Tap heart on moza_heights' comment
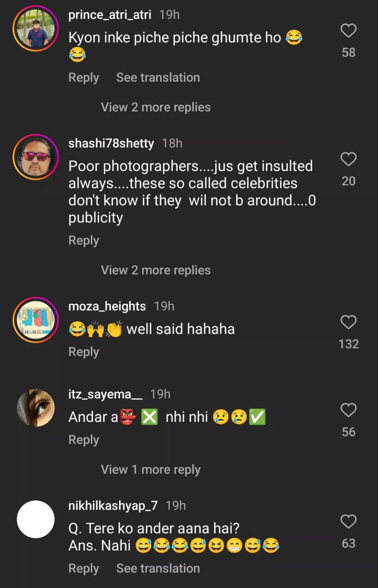 (x=348, y=322)
